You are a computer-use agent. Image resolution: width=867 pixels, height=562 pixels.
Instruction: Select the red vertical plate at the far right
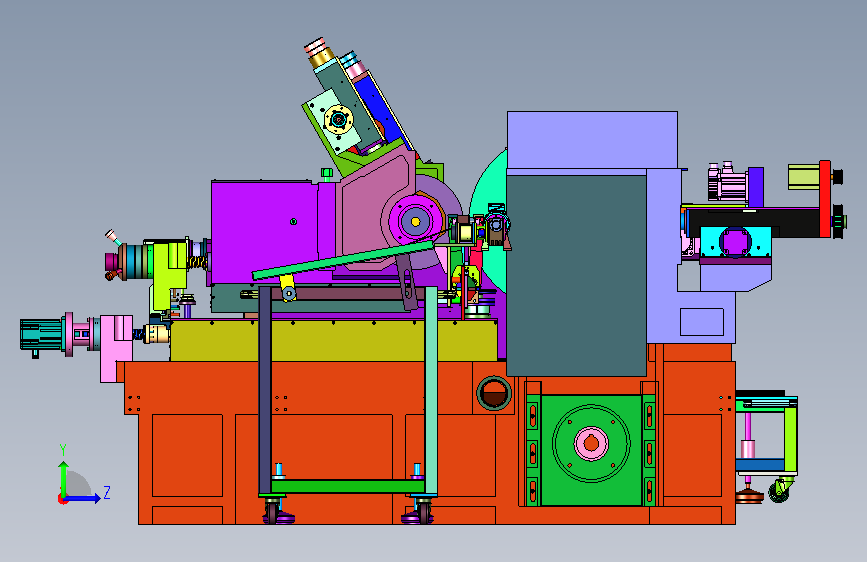click(825, 199)
